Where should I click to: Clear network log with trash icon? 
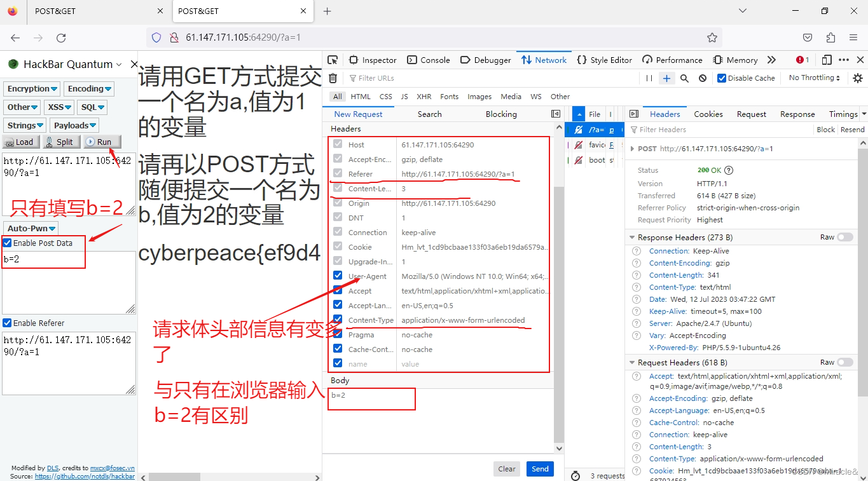click(333, 78)
